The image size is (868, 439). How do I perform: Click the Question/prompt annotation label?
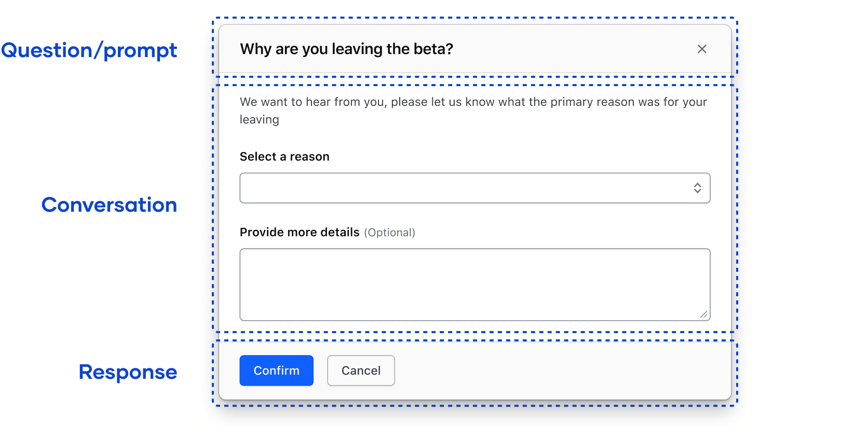(x=89, y=50)
